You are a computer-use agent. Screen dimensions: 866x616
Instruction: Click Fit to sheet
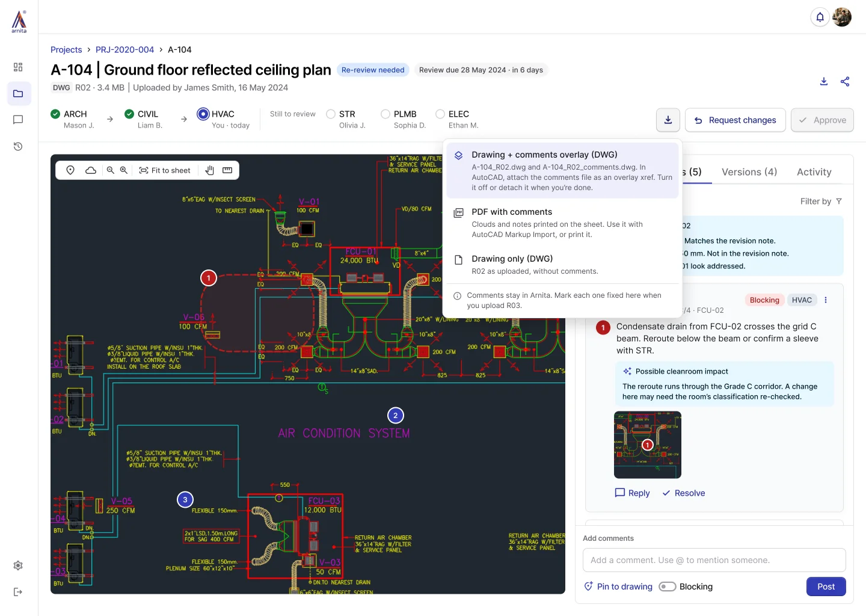[x=165, y=170]
